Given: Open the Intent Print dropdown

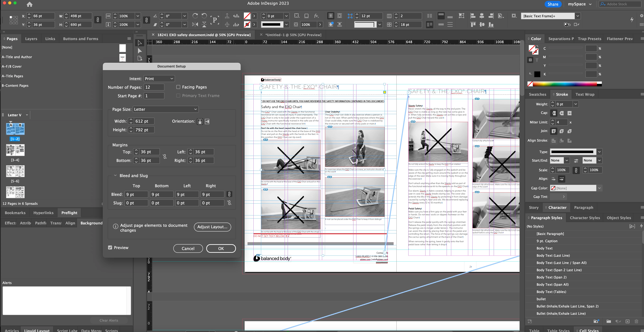Looking at the screenshot, I should point(159,78).
